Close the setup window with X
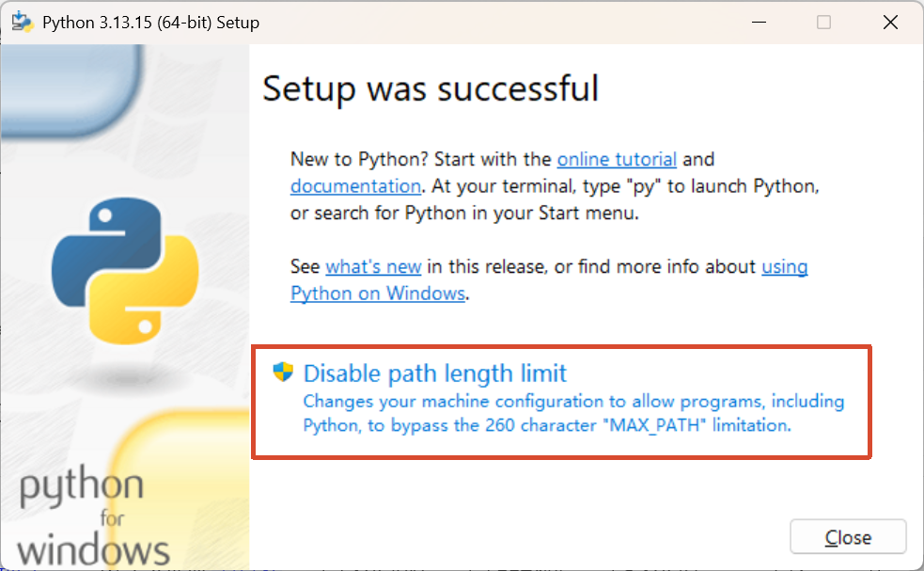924x571 pixels. point(890,23)
